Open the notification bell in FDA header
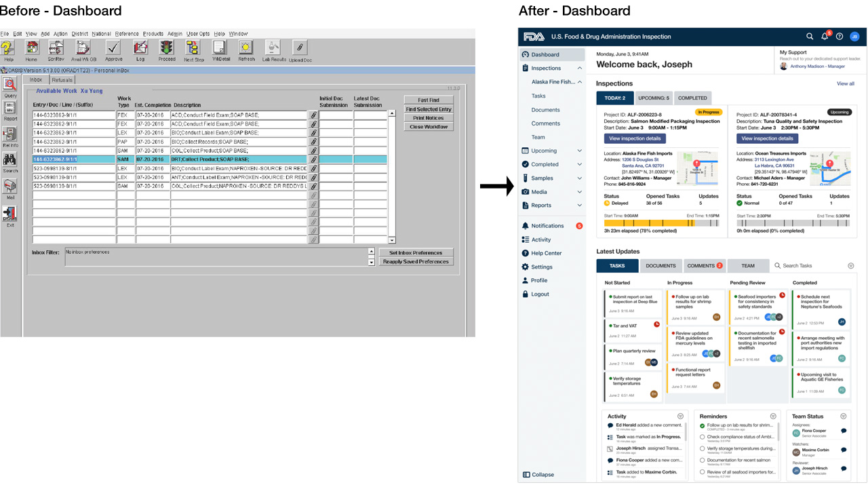This screenshot has height=485, width=868. (825, 37)
